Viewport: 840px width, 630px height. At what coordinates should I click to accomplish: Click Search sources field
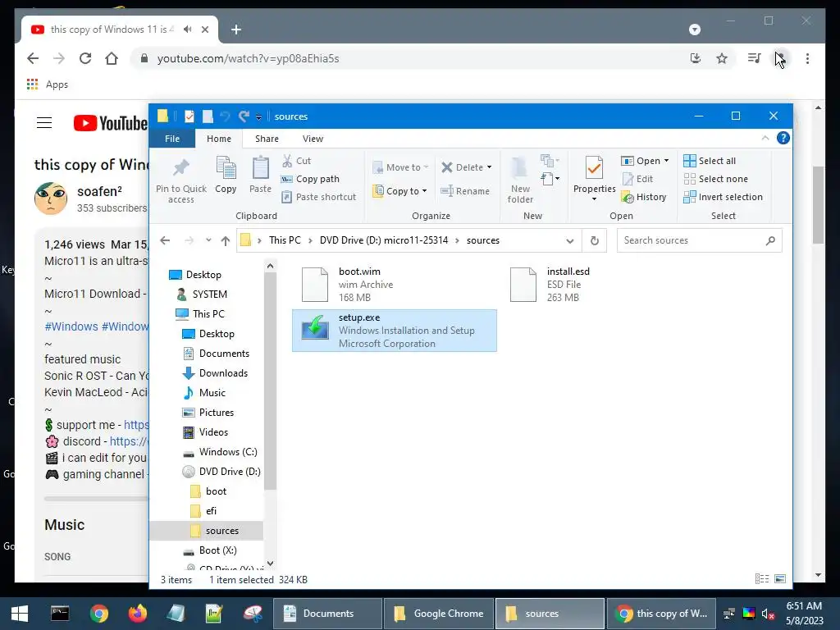[699, 240]
